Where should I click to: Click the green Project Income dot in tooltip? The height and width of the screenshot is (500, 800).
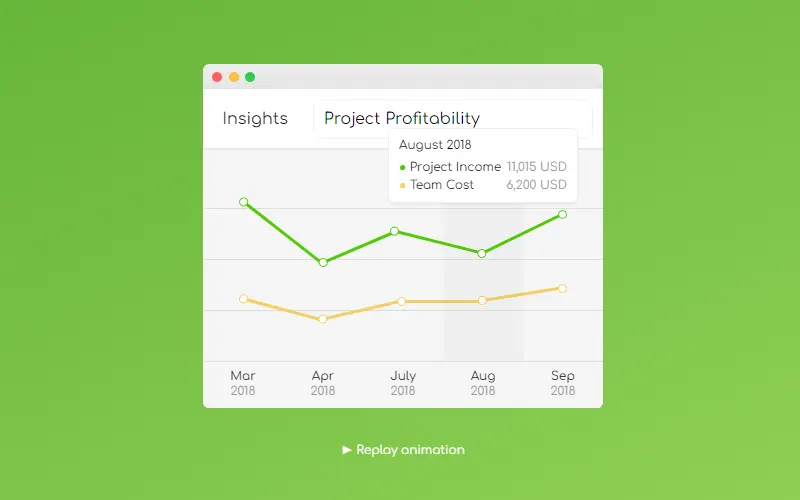coord(403,167)
